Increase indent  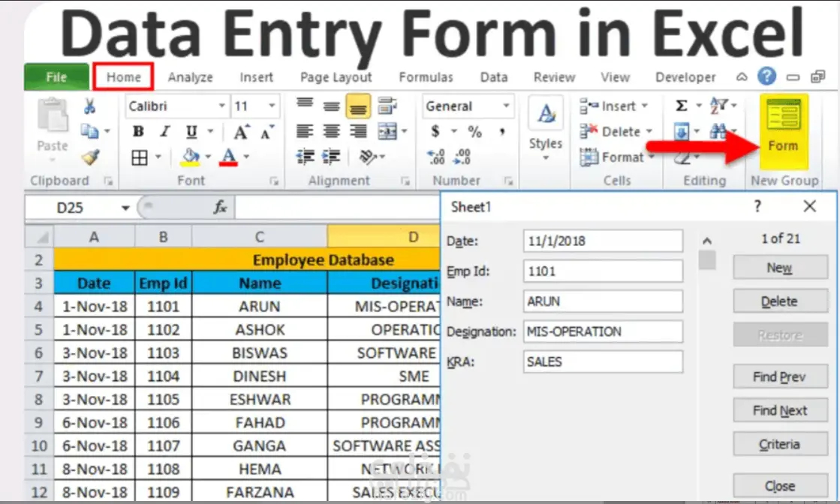[331, 157]
